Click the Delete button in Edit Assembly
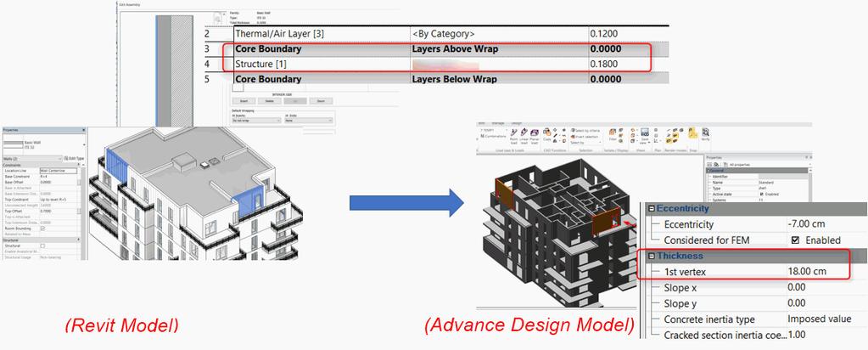The image size is (868, 350). point(270,101)
